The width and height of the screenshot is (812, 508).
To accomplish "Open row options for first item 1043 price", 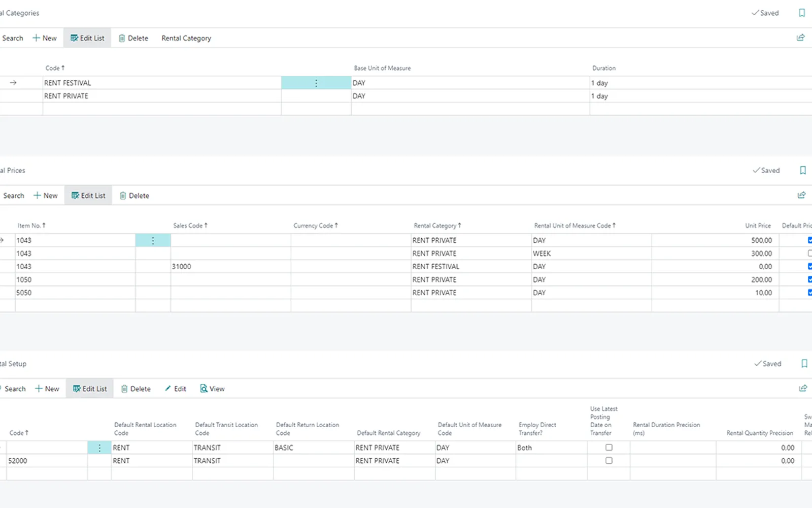I will 153,240.
